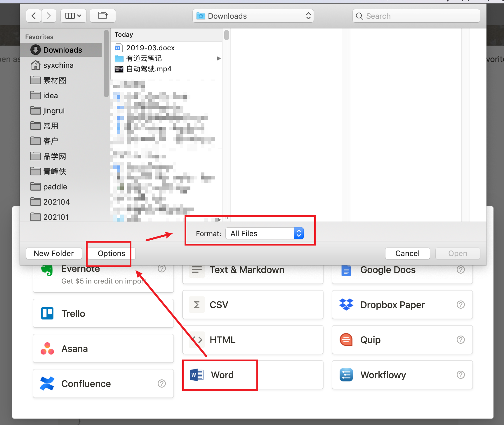Choose the Workflowy import option
Image resolution: width=504 pixels, height=425 pixels.
point(402,375)
